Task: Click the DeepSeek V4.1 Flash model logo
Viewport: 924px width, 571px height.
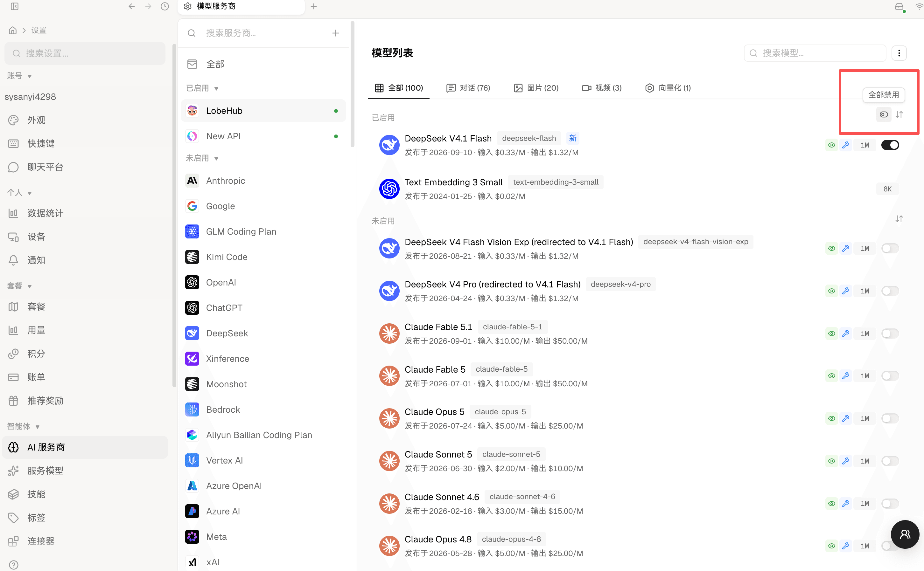Action: [389, 145]
